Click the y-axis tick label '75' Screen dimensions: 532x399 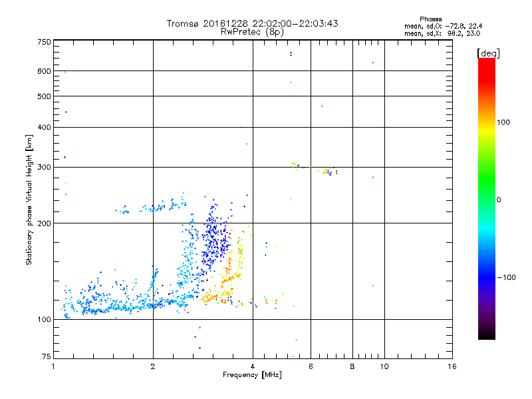(47, 356)
